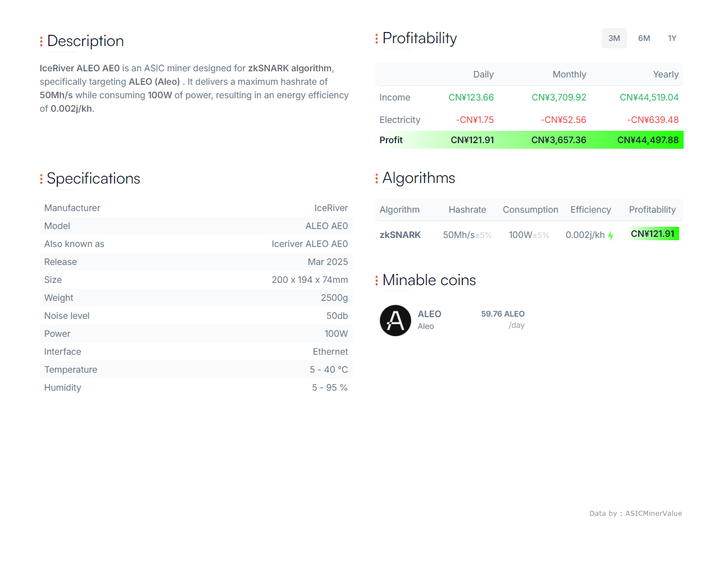Viewport: 728px width, 563px height.
Task: Click the bold IceRiver ALEO AE0 in description
Action: [x=80, y=68]
